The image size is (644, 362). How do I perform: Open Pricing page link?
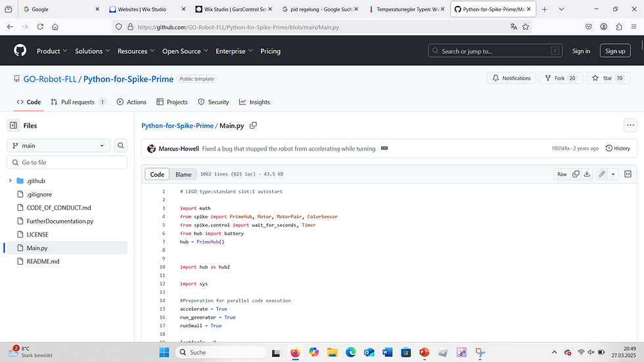[270, 51]
